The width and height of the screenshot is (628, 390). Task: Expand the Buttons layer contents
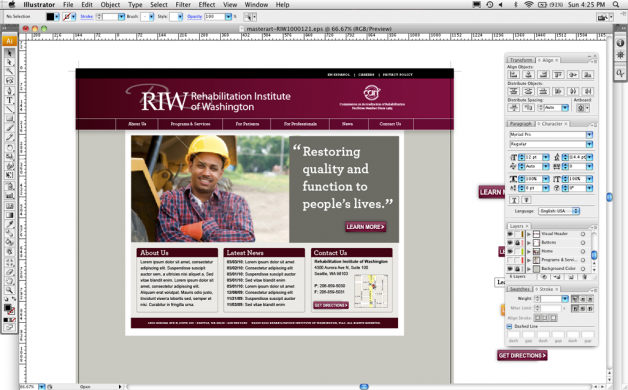529,243
